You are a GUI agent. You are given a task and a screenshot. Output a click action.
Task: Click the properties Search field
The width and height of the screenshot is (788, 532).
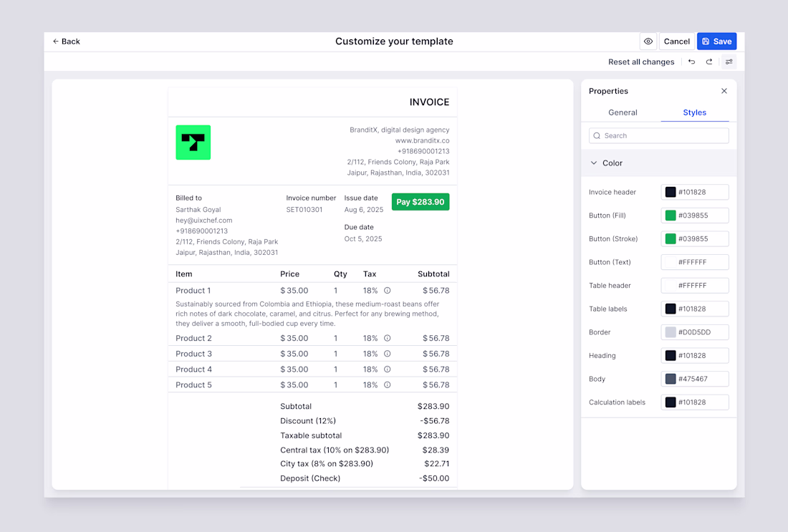(659, 135)
